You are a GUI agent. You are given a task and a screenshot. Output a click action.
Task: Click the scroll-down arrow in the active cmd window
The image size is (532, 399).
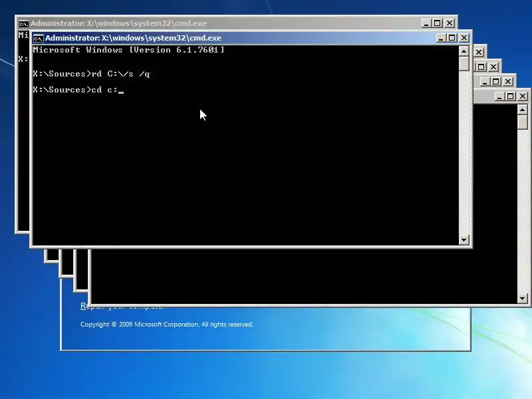(x=464, y=240)
